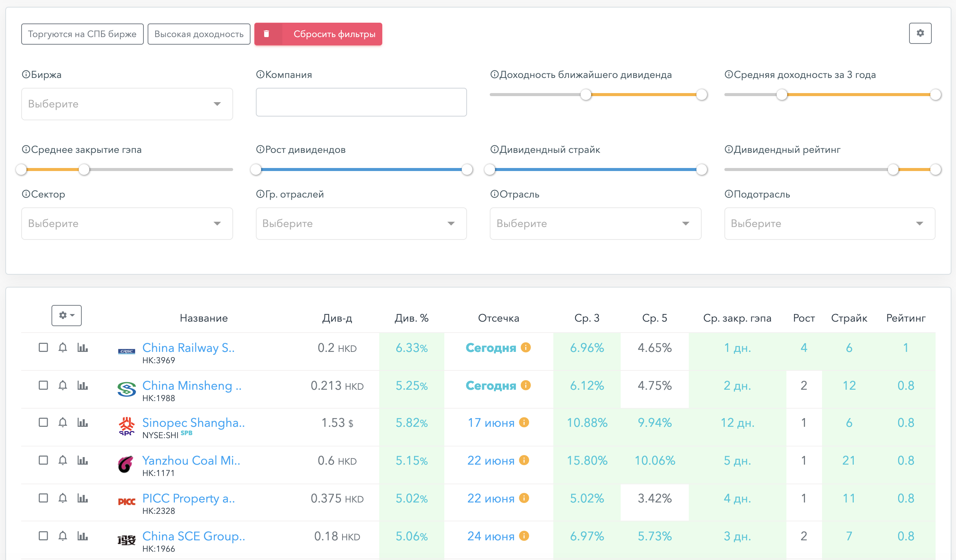Tick checkbox for Yanzhou Coal row
The image size is (956, 560).
click(43, 460)
